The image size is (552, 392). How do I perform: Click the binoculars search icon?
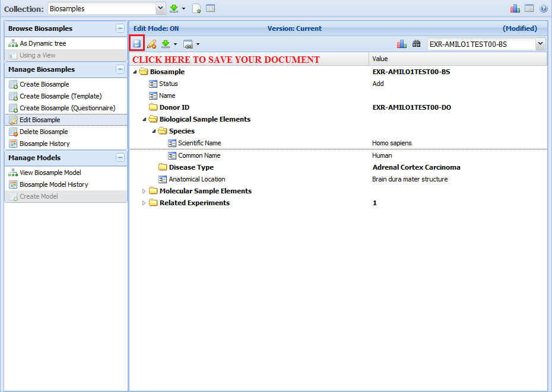coord(416,44)
